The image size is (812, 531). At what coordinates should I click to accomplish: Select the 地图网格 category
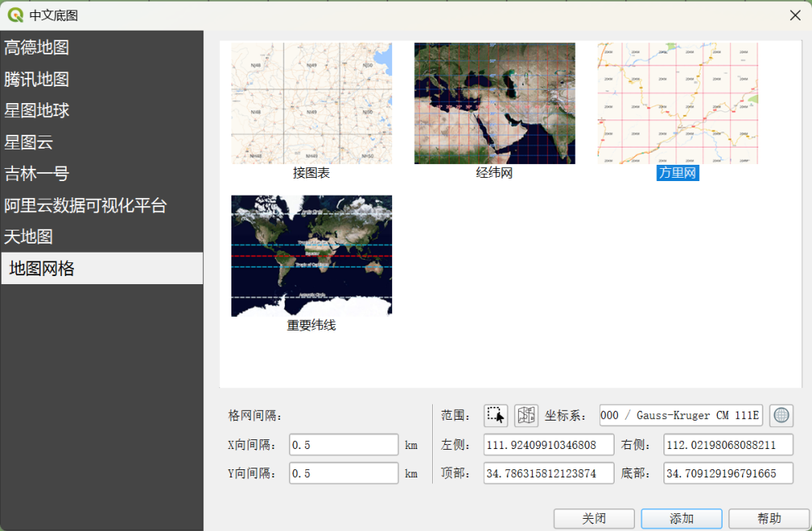click(x=102, y=269)
